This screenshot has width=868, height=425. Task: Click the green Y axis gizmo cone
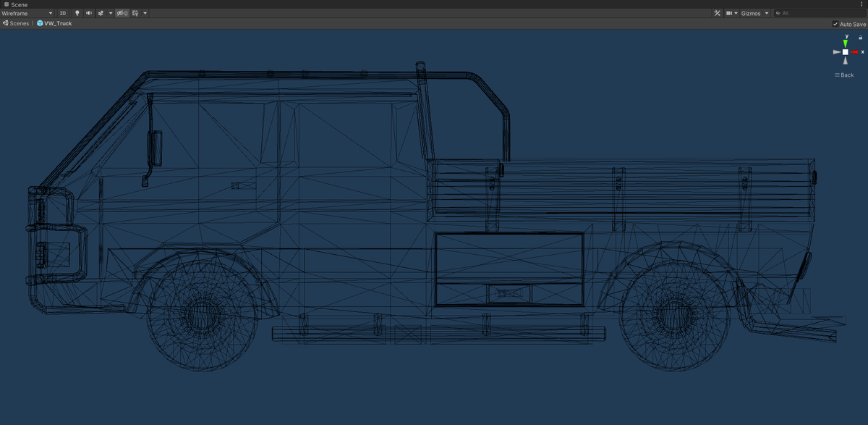point(845,43)
